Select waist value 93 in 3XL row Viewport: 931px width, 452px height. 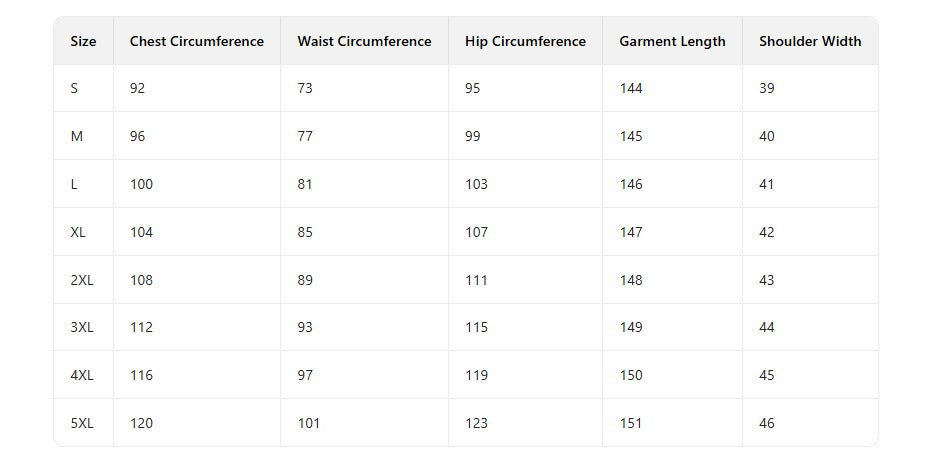(x=305, y=327)
